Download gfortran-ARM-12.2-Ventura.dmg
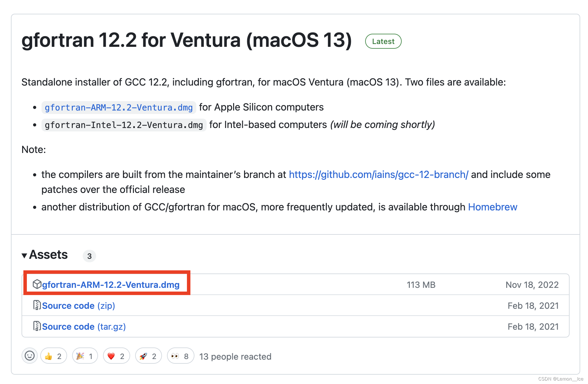Viewport: 588px width, 384px height. coord(111,284)
